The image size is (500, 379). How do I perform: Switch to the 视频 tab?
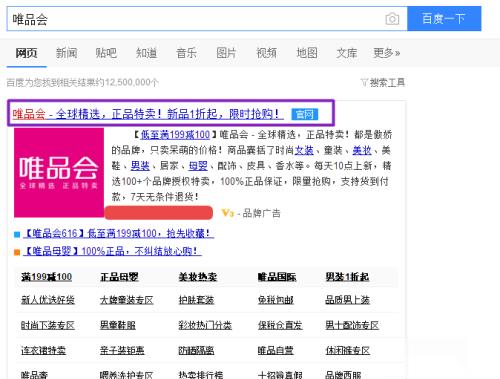click(x=266, y=53)
